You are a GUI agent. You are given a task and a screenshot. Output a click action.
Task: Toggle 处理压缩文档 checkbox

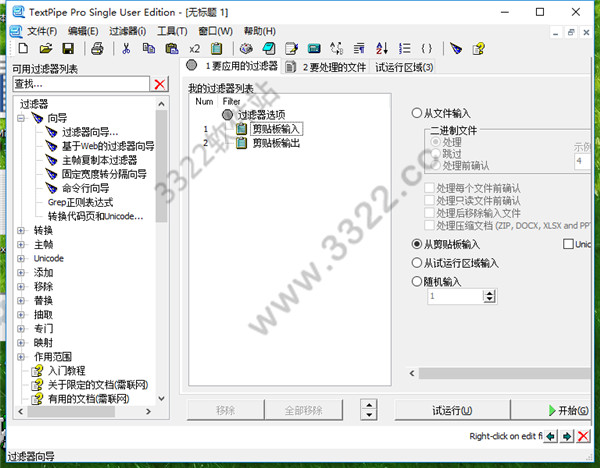[x=429, y=225]
